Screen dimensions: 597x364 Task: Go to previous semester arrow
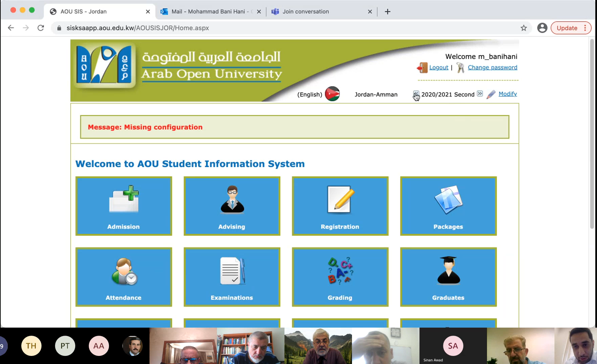416,94
